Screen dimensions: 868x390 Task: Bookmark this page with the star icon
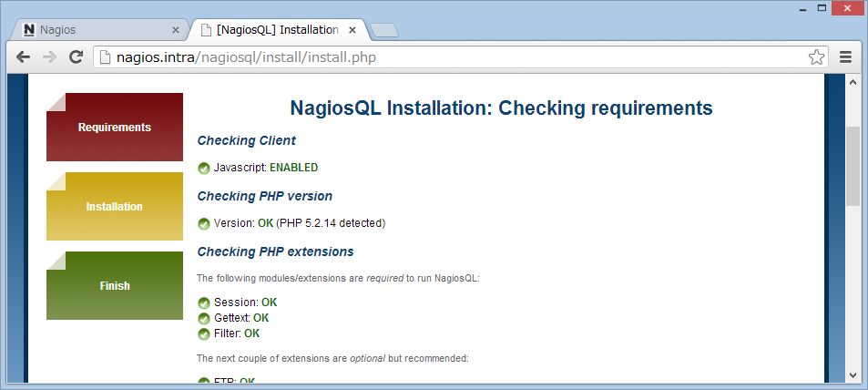click(x=816, y=56)
